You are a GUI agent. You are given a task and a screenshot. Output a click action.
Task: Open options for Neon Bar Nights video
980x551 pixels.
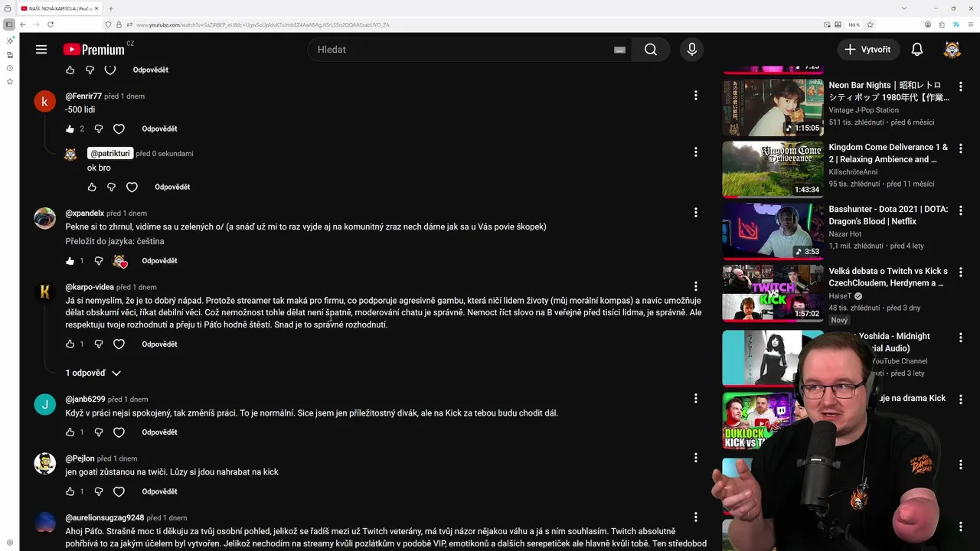[x=961, y=86]
